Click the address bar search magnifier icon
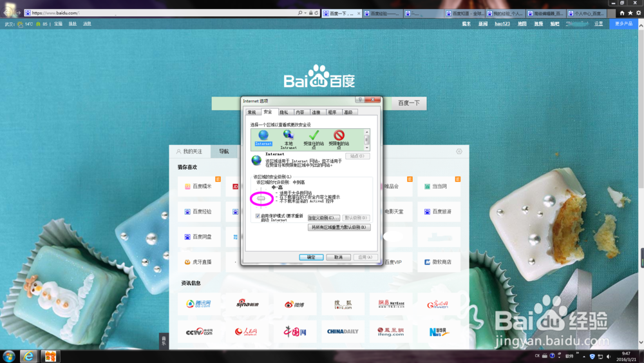The width and height of the screenshot is (644, 363). pos(300,13)
